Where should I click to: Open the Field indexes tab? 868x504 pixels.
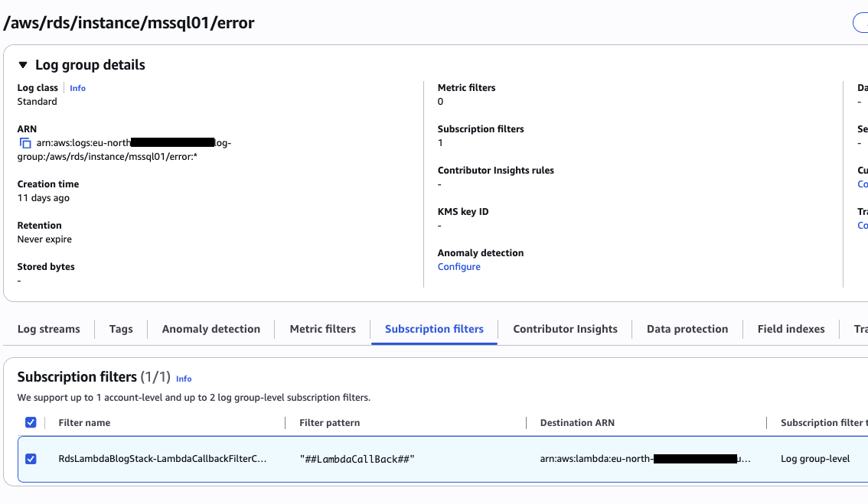(x=791, y=329)
